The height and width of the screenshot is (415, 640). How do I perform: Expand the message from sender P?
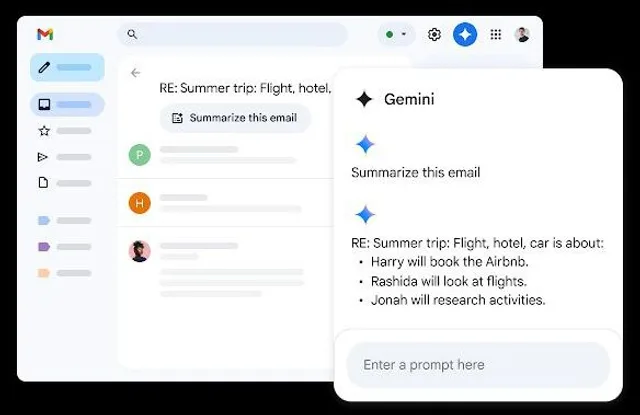[x=227, y=155]
